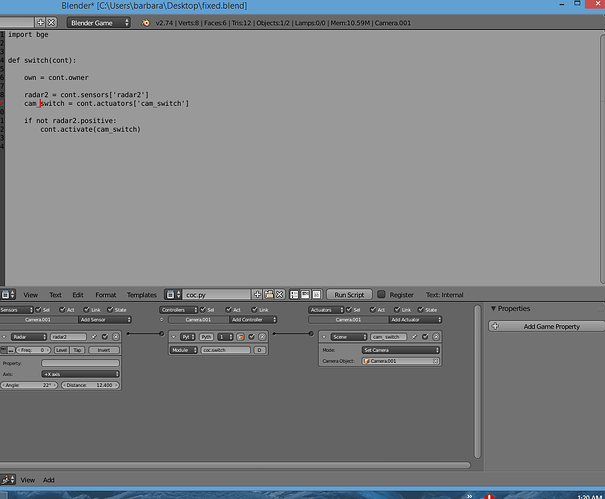Toggle line numbers display icon

pyautogui.click(x=294, y=295)
